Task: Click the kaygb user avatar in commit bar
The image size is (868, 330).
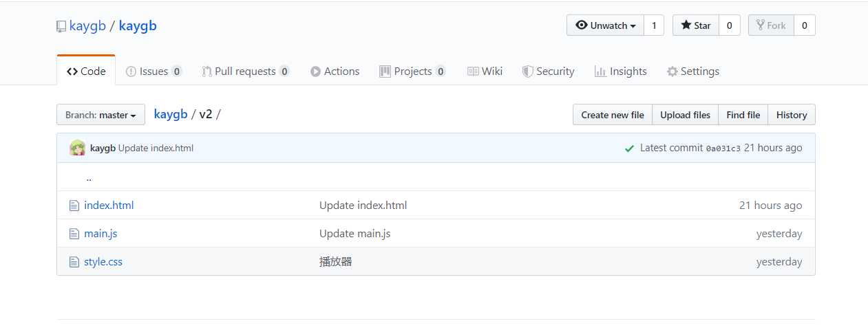Action: pyautogui.click(x=78, y=148)
